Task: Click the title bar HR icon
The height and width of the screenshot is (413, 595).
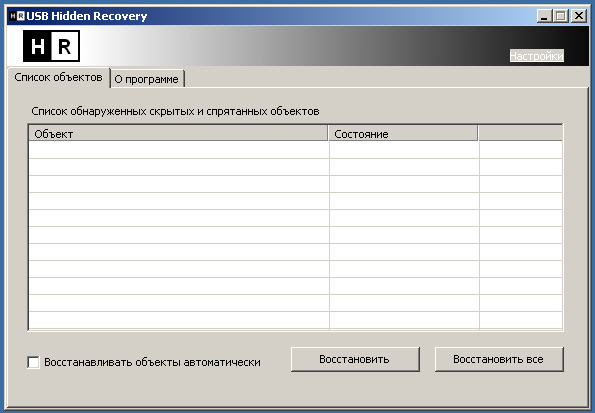Action: pos(17,16)
